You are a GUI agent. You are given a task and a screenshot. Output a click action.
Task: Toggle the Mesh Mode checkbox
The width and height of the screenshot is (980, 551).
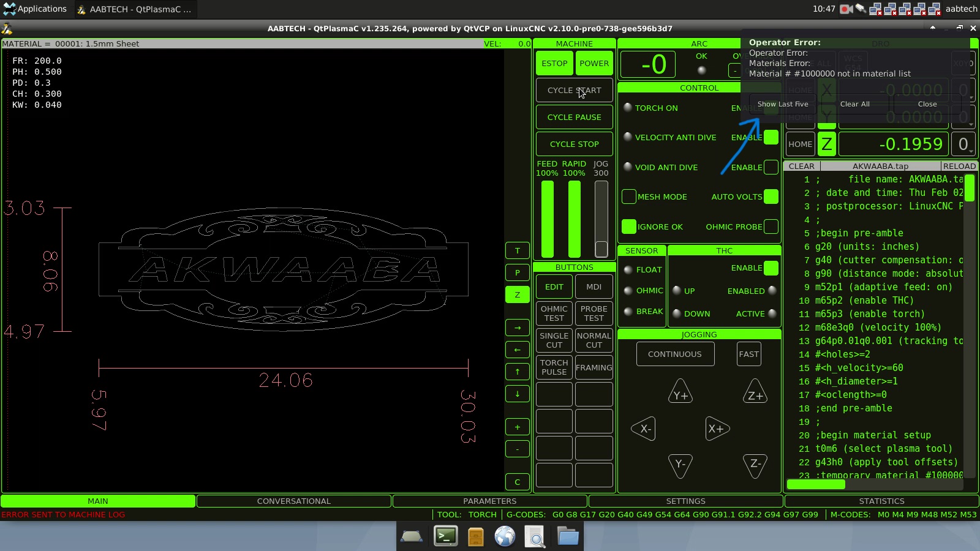pos(628,197)
